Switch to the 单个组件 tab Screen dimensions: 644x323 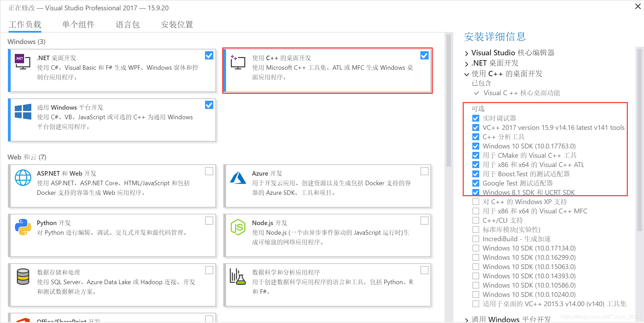(78, 24)
